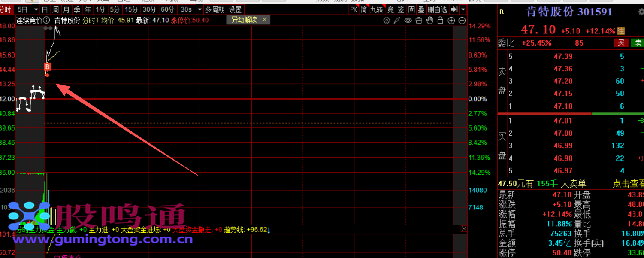Zoom out with the minus circle icon
This screenshot has width=644, height=258.
[462, 21]
